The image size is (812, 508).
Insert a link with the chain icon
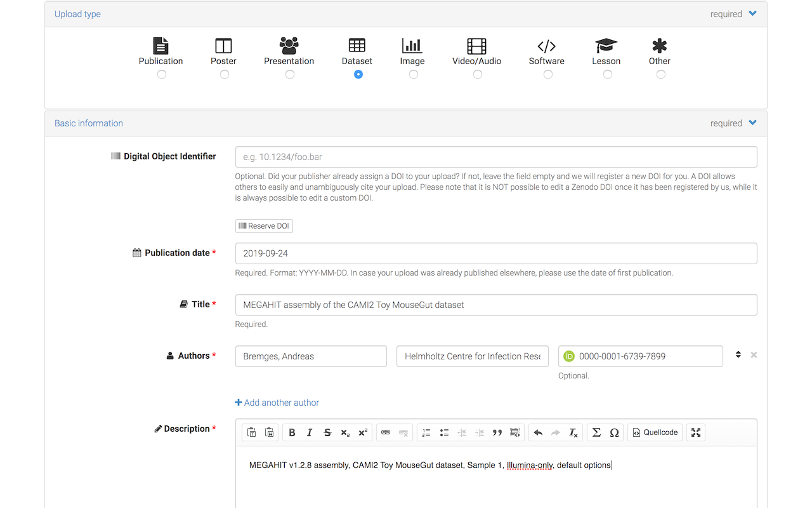[386, 432]
